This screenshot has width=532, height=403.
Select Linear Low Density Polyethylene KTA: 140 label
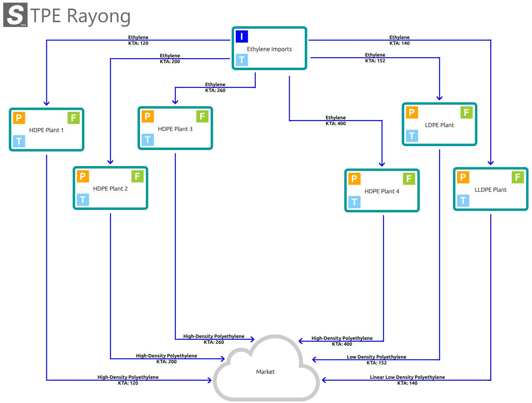[x=408, y=380]
